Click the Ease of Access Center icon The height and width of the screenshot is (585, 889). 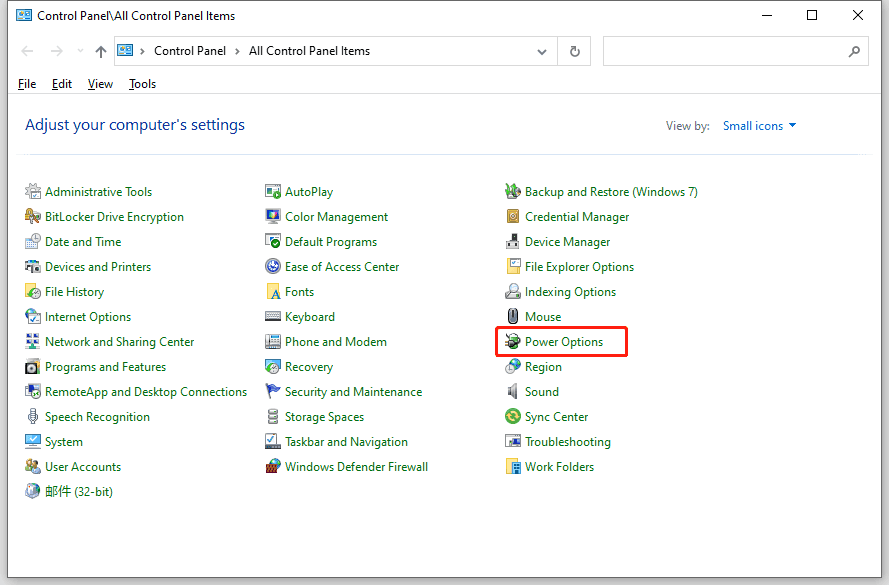(x=273, y=266)
